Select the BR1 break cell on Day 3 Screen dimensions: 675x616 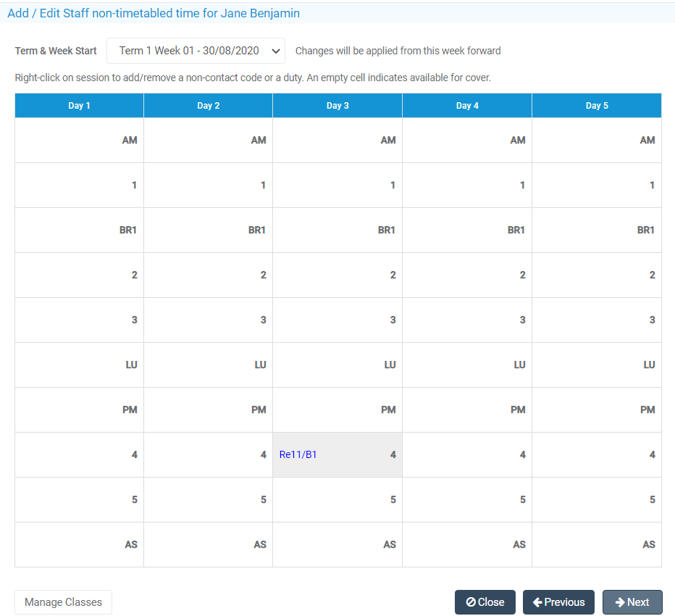pyautogui.click(x=337, y=230)
